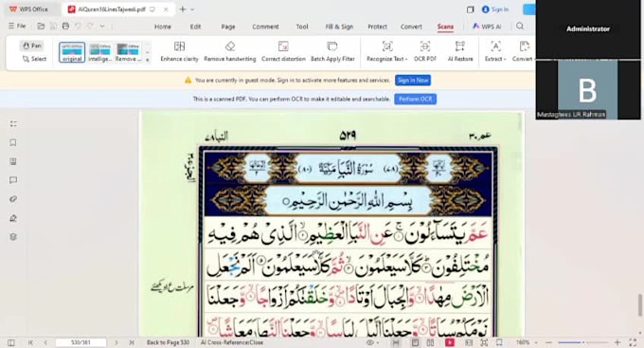Run the OCR PDF tool
This screenshot has height=348, width=644.
click(425, 51)
